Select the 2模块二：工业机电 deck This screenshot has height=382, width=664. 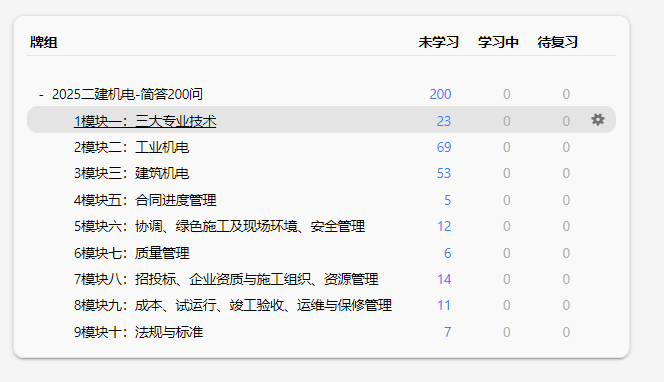click(132, 147)
